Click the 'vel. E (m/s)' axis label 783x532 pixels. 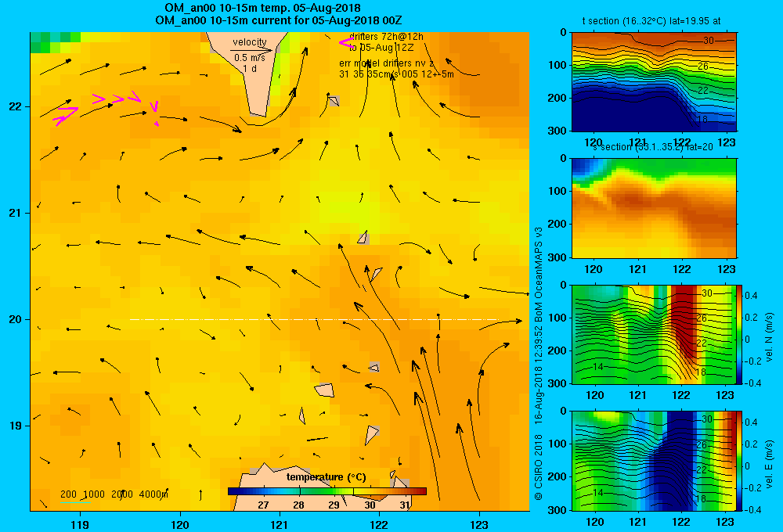click(770, 464)
